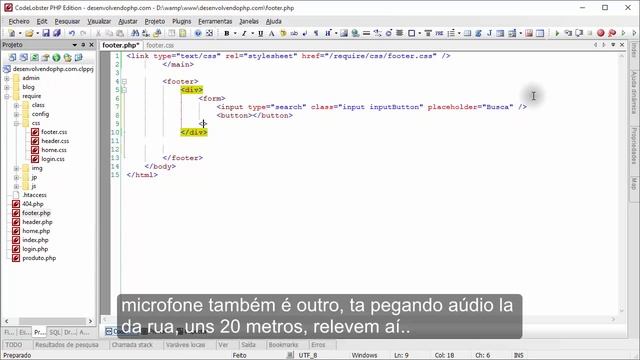This screenshot has height=360, width=640.
Task: Click the UTF_8 encoding status entry
Action: [308, 356]
